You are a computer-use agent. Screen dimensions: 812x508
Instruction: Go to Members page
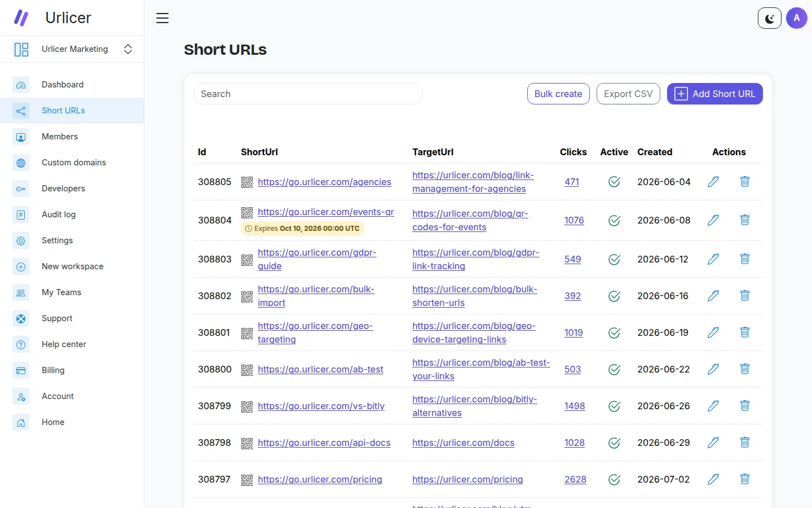[72, 137]
